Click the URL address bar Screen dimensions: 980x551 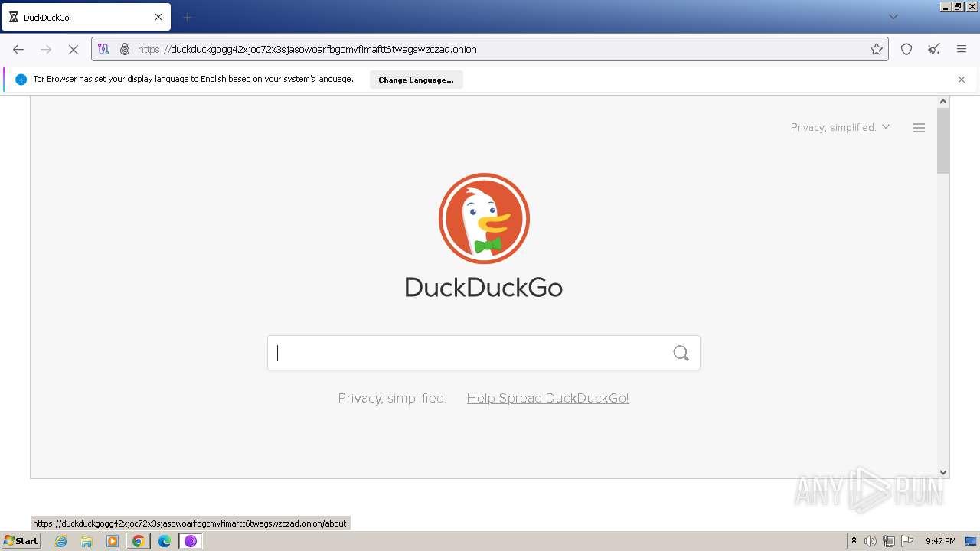point(490,49)
